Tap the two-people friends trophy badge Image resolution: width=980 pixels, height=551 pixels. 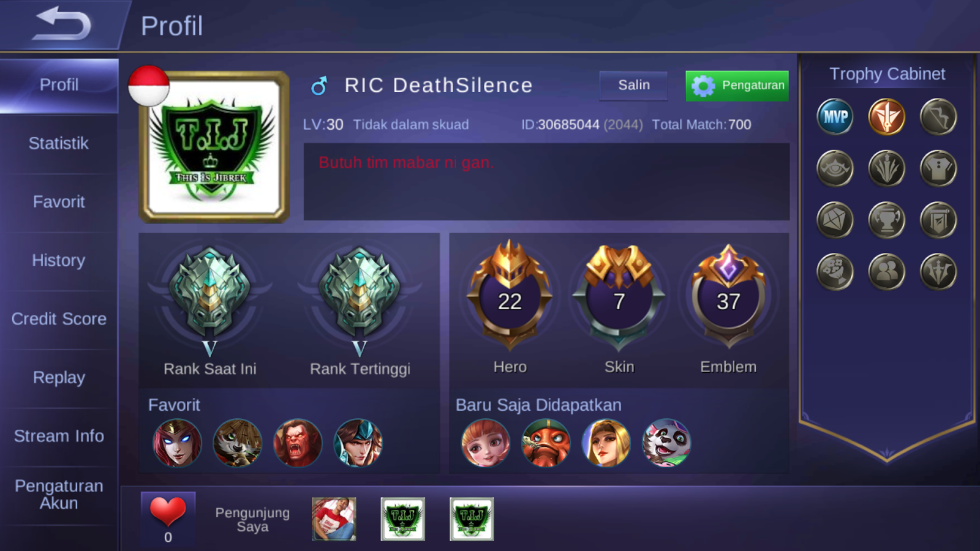point(886,271)
